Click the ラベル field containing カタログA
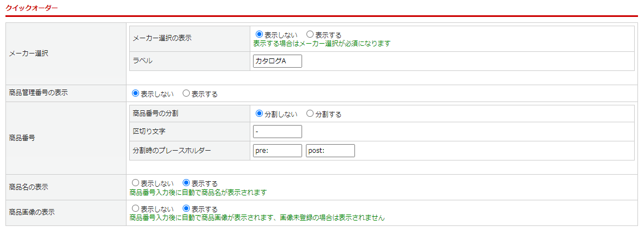 click(277, 61)
